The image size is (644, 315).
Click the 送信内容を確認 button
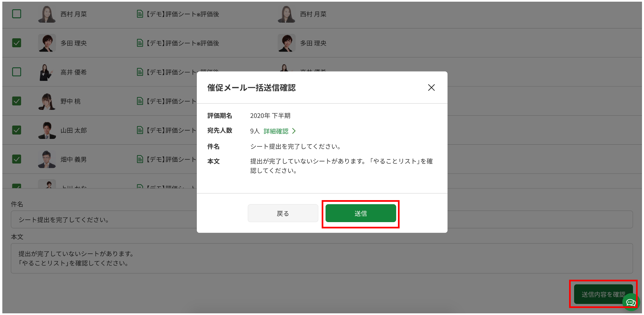click(603, 294)
